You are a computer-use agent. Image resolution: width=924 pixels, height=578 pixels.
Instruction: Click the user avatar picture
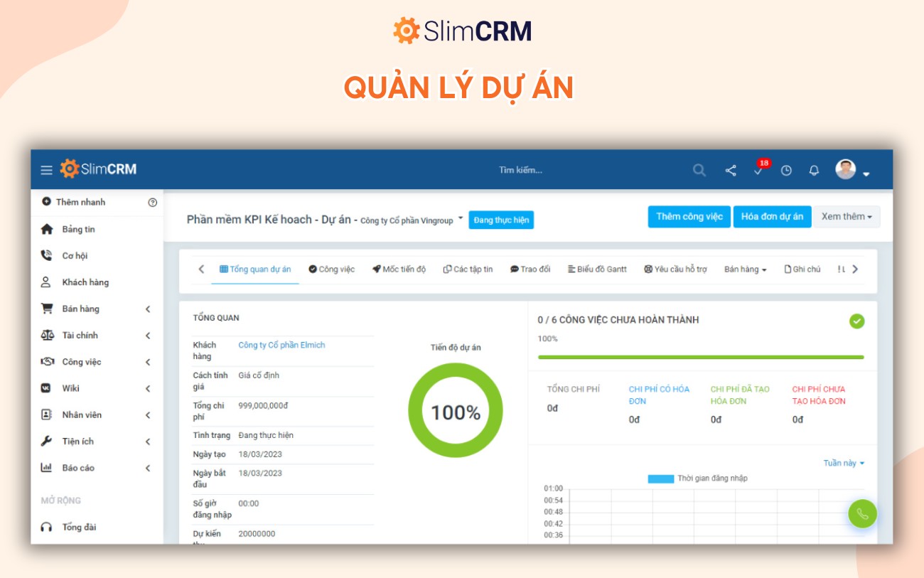845,169
